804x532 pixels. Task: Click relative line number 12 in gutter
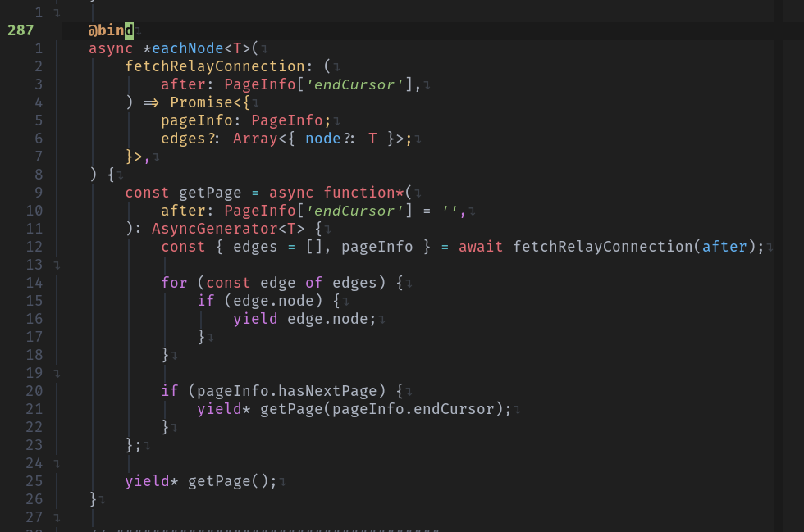coord(34,247)
